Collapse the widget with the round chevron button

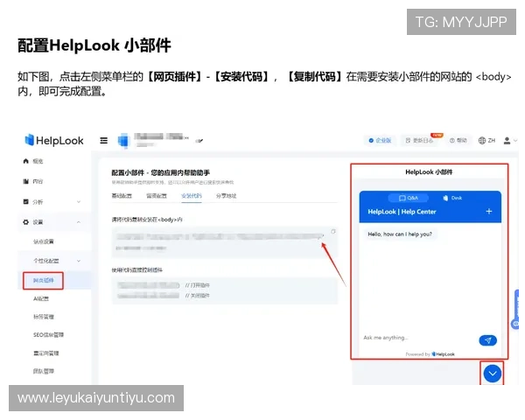492,374
